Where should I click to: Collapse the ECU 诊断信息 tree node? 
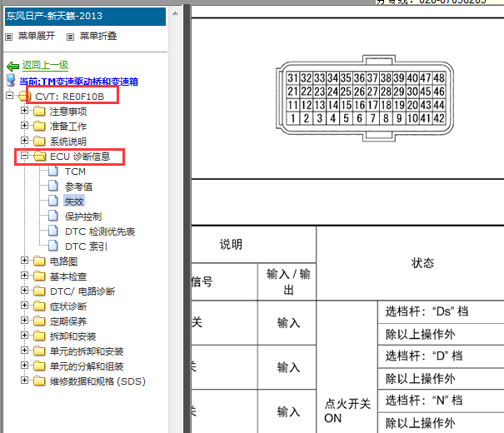pos(24,156)
